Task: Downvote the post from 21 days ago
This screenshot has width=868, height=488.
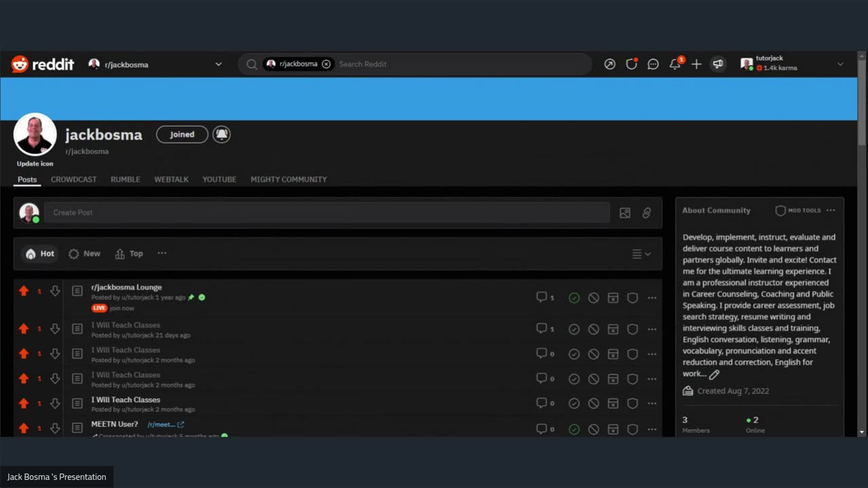Action: (55, 329)
